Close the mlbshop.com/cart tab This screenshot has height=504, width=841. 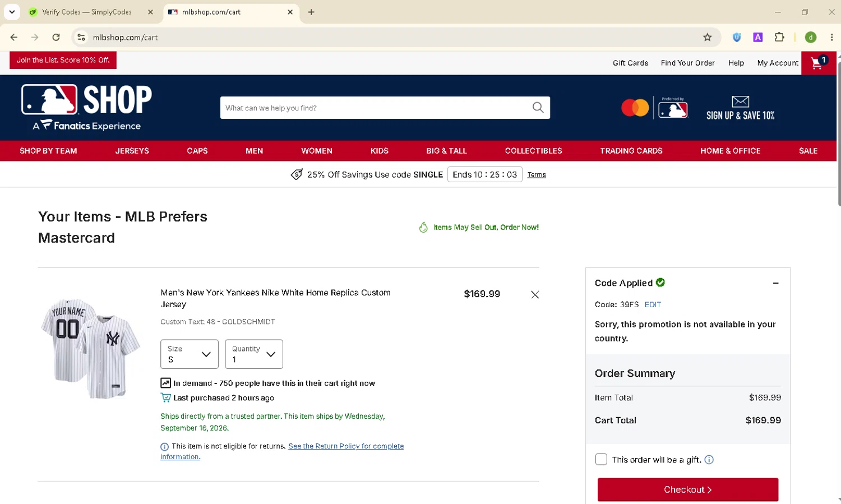click(290, 12)
